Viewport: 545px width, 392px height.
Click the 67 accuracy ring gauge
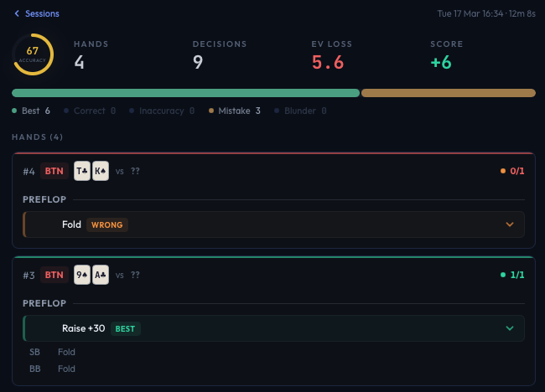click(33, 54)
